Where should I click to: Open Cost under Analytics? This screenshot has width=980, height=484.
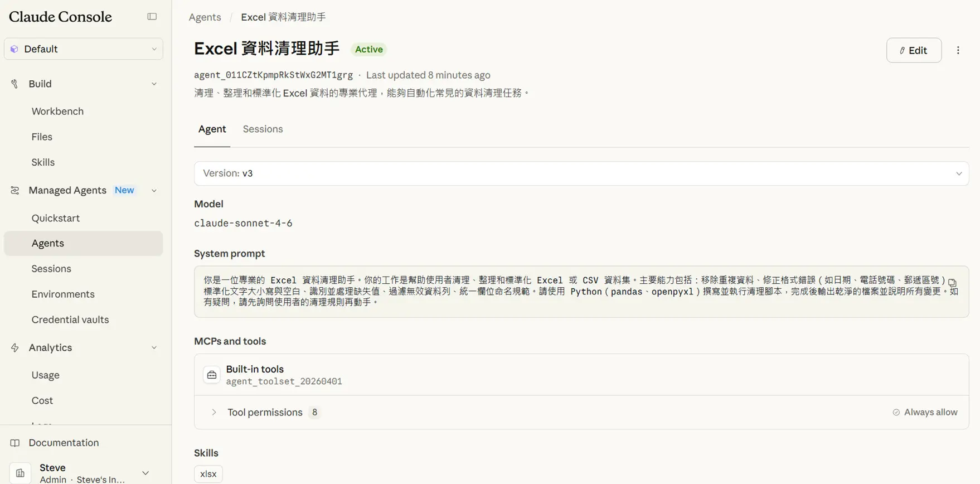[x=42, y=401]
